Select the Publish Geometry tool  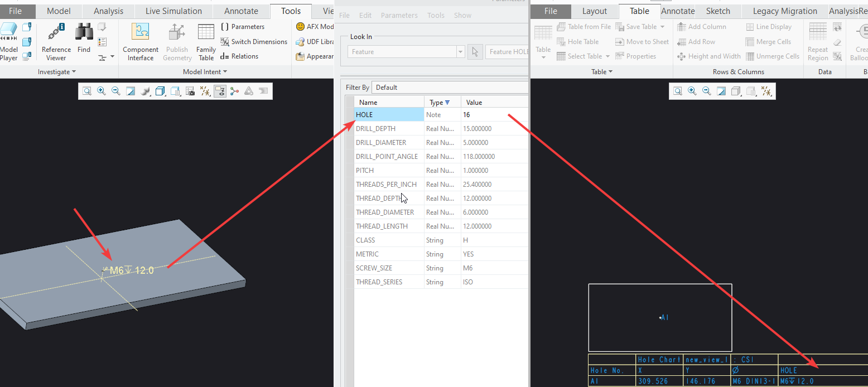point(177,41)
